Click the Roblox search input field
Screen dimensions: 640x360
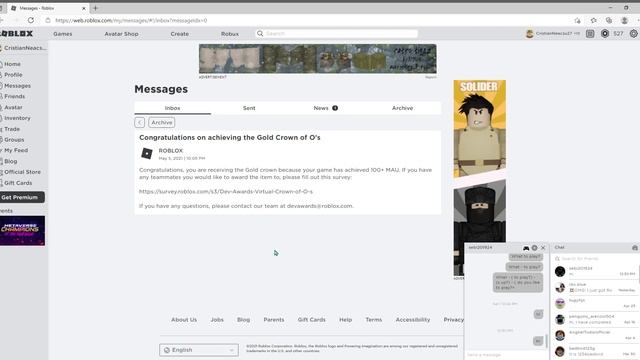(336, 33)
